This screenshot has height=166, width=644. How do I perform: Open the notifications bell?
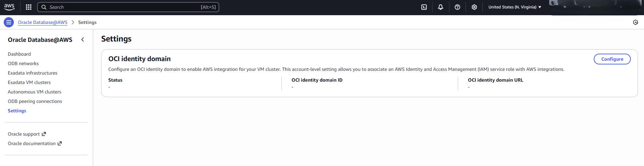point(441,7)
